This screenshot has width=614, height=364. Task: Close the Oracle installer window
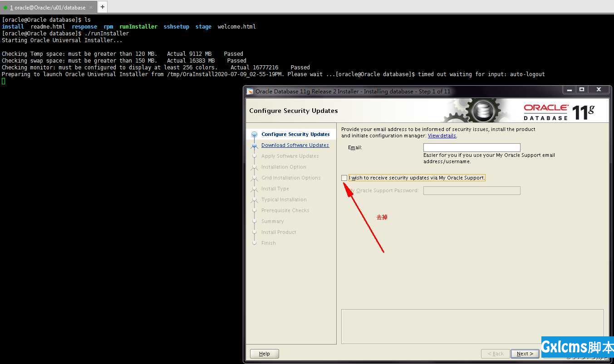click(x=599, y=90)
